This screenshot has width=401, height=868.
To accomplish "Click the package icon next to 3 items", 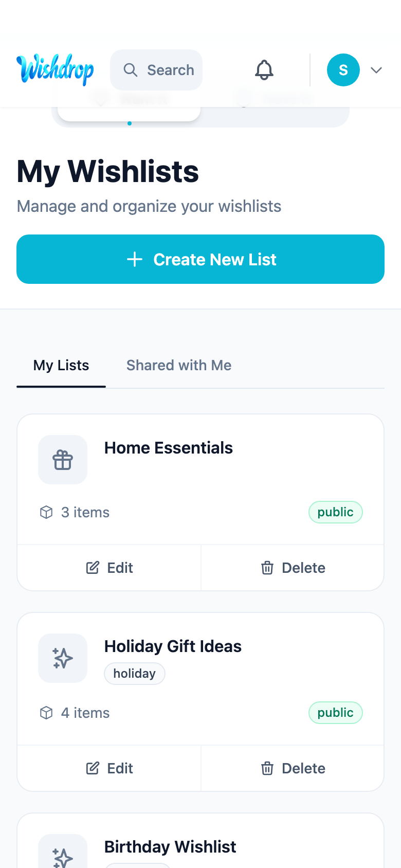I will 46,512.
